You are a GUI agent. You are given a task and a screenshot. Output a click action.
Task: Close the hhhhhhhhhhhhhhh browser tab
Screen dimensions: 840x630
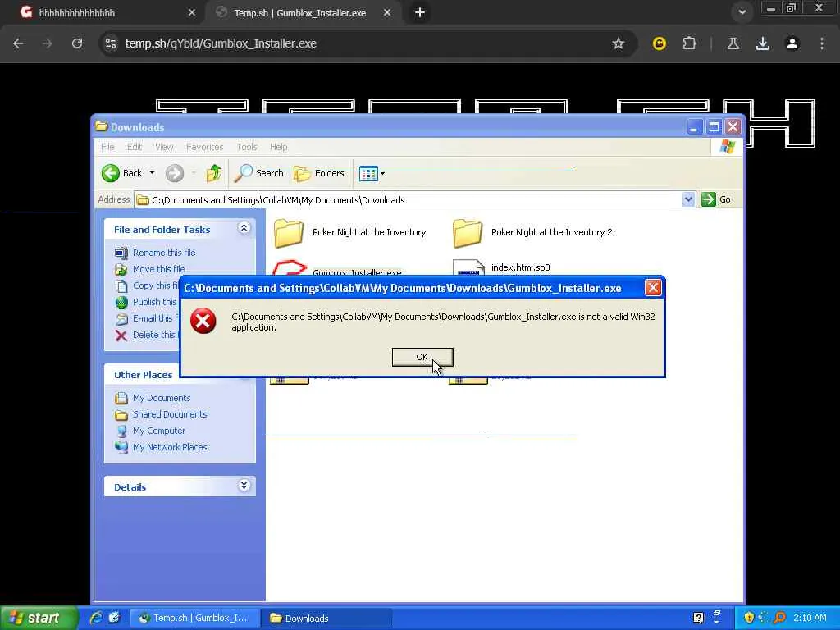[192, 12]
